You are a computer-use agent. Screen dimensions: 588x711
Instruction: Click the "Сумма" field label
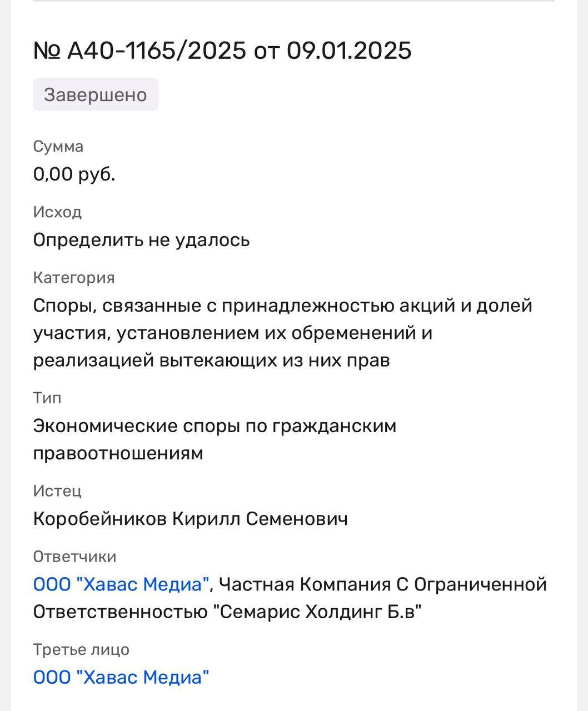click(x=58, y=147)
